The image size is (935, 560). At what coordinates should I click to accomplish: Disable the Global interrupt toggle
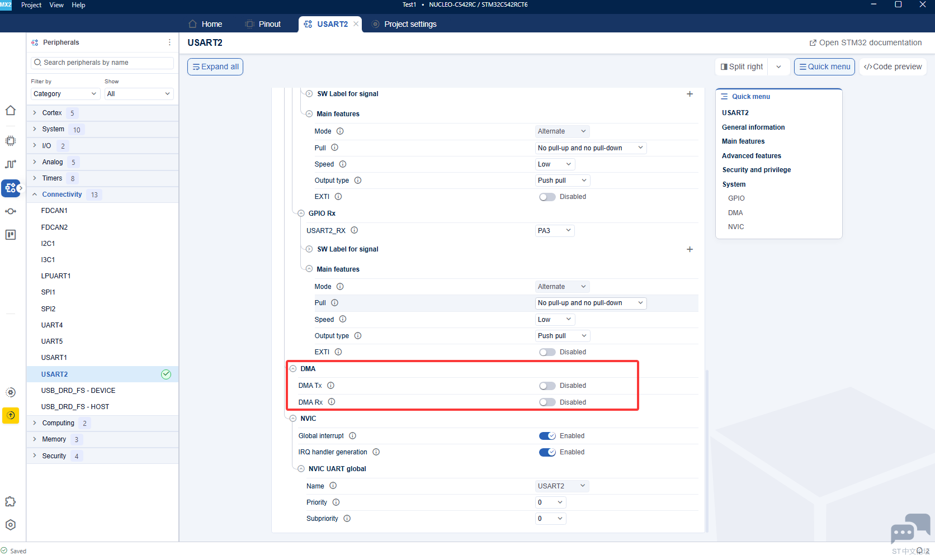547,436
